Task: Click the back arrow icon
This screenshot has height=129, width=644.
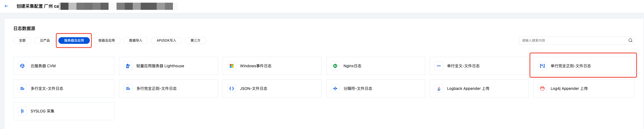Action: click(6, 6)
